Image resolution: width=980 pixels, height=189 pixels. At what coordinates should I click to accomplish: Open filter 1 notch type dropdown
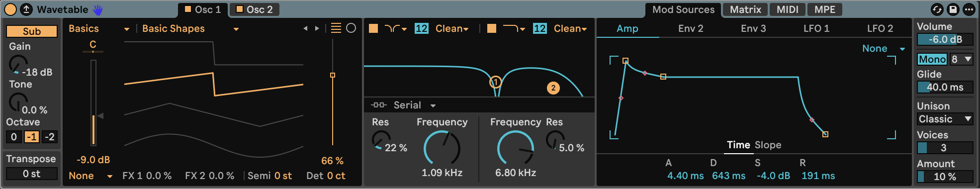396,29
